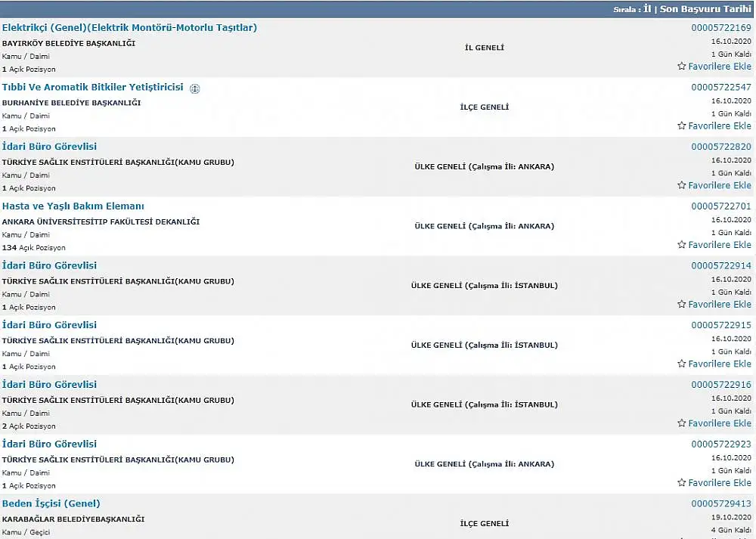
Task: Click 19.10.2020 deadline date
Action: point(731,517)
